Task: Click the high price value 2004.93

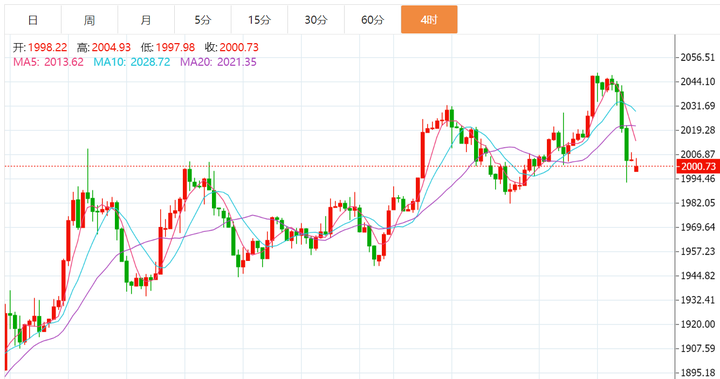Action: (111, 47)
